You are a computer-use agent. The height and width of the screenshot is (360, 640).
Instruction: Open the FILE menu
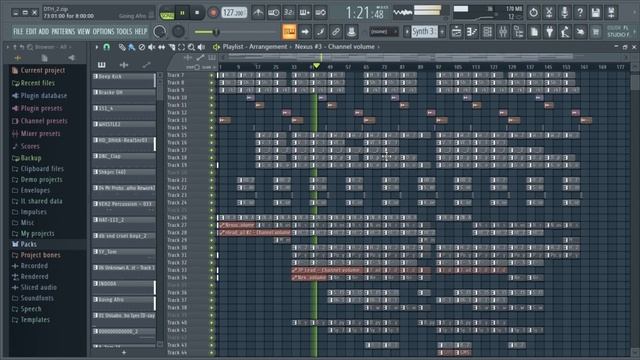click(x=18, y=31)
